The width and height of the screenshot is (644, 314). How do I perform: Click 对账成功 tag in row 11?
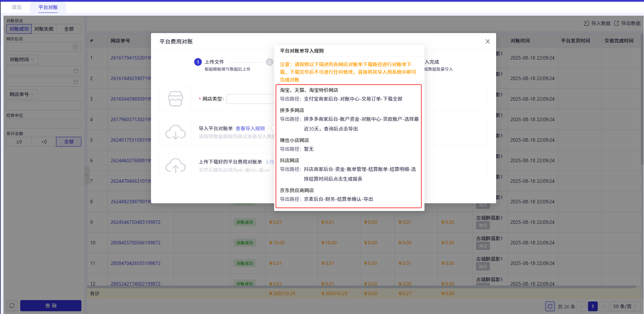click(x=245, y=263)
